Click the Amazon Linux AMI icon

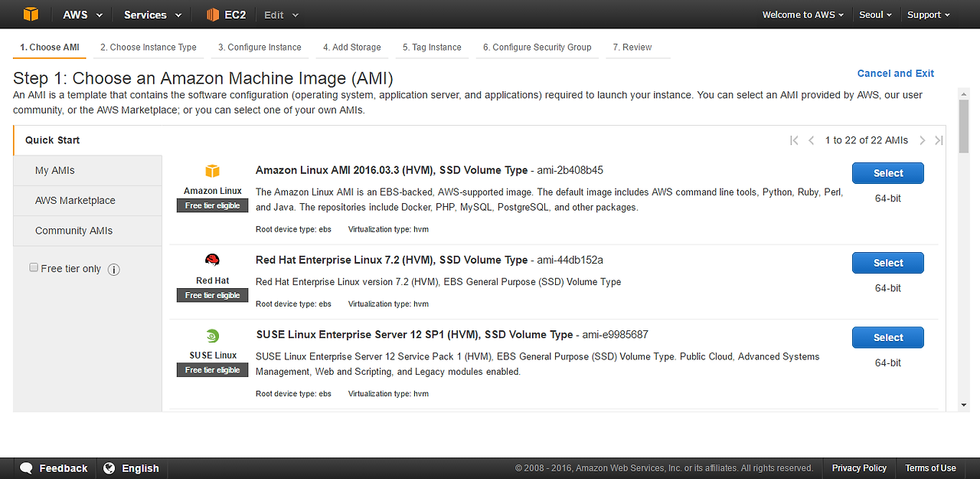click(x=212, y=171)
